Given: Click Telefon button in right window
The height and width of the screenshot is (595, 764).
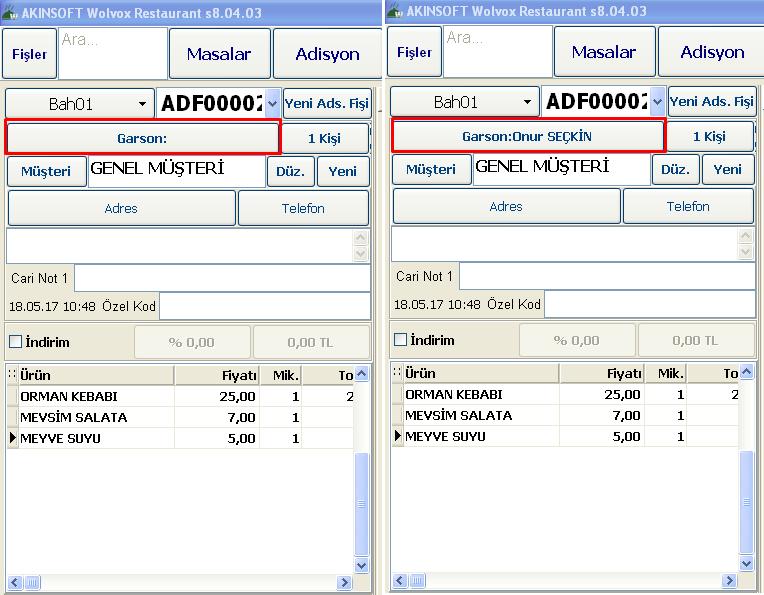Looking at the screenshot, I should [688, 206].
